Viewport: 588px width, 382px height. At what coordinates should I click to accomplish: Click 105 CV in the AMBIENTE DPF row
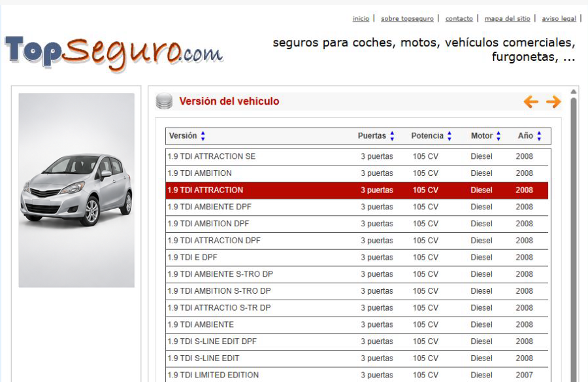[425, 207]
